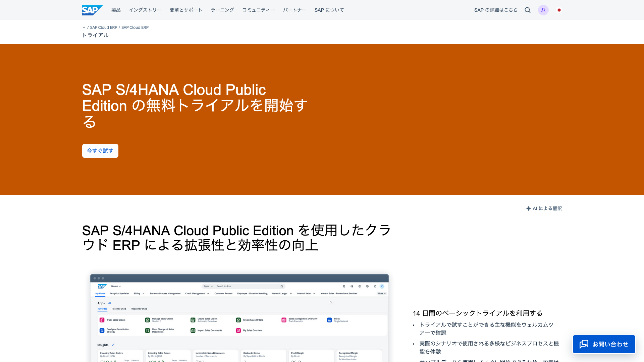Click the chat bubble contact icon
644x362 pixels.
click(x=584, y=344)
